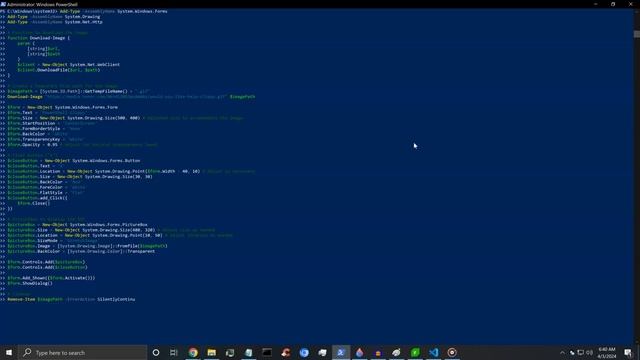Open the black terminal window taskbar icon
Screen dimensions: 640x360
pos(267,352)
